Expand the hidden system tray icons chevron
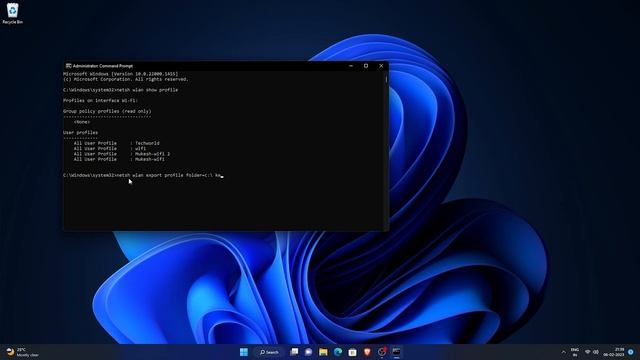Image resolution: width=640 pixels, height=360 pixels. click(x=564, y=352)
